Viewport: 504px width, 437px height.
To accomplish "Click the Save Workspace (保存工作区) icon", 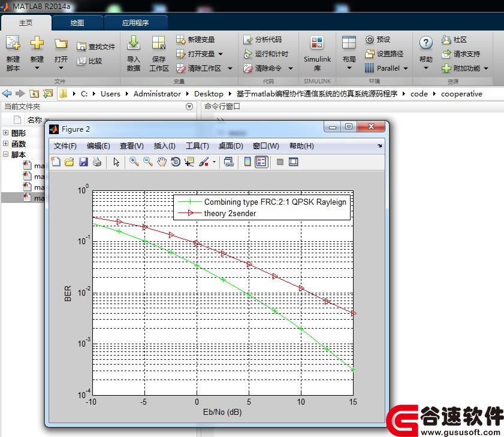I will pos(159,43).
